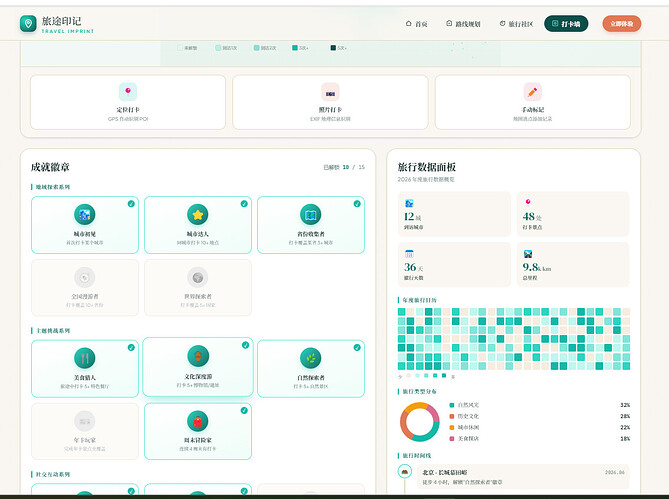
Task: Click the 地域探索系列 section label
Action: tap(50, 187)
